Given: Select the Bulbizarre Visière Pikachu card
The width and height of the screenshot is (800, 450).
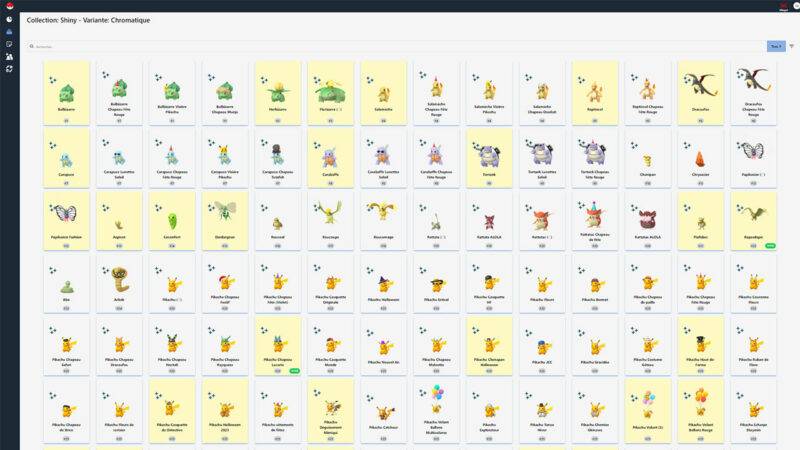Looking at the screenshot, I should [x=172, y=93].
